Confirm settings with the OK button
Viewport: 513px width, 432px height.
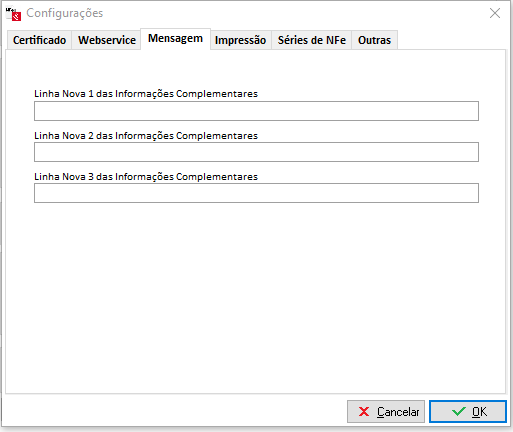pos(468,412)
